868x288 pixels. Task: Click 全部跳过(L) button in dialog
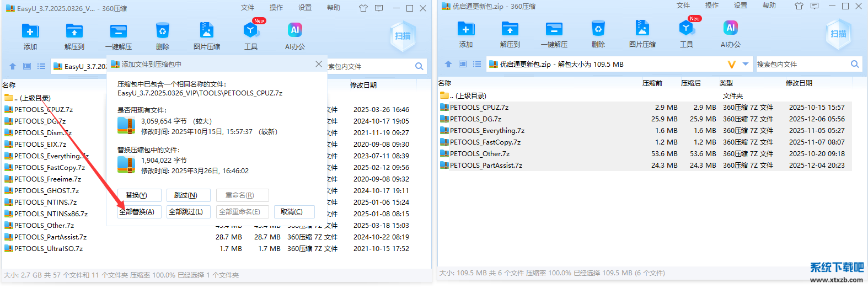189,212
